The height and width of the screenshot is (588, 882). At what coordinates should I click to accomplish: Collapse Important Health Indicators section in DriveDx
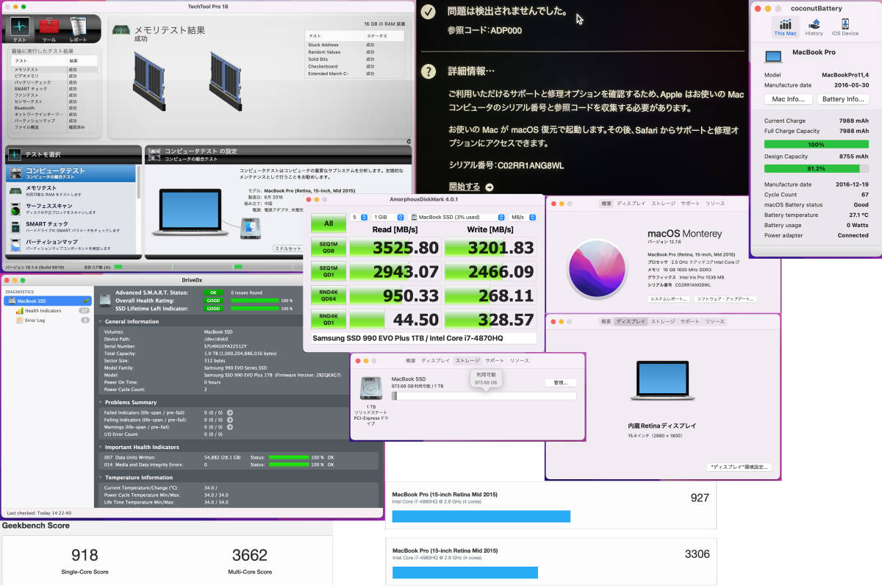click(101, 447)
